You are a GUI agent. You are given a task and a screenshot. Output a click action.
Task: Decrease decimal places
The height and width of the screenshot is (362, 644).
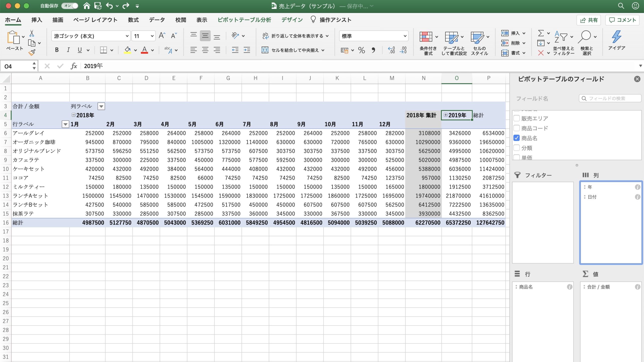coord(403,50)
